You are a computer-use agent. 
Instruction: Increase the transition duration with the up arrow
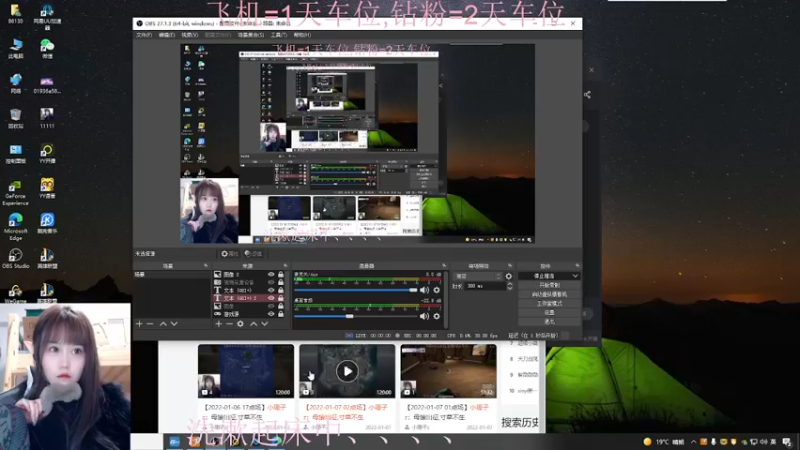[x=510, y=284]
